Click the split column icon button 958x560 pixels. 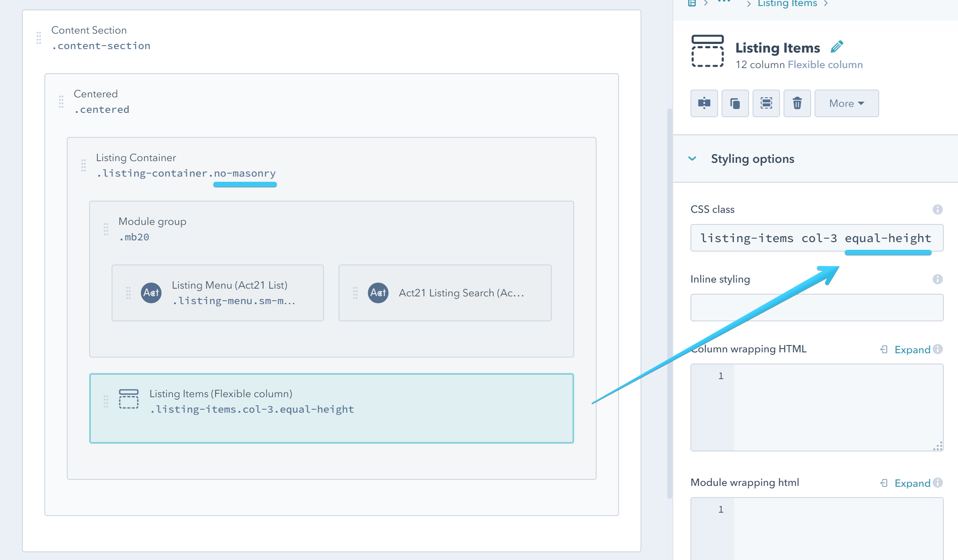pos(704,103)
